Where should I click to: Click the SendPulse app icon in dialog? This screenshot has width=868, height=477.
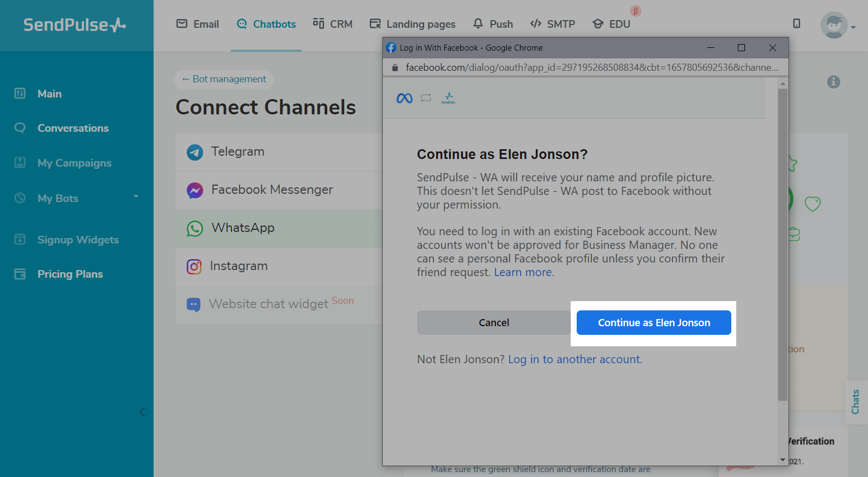[x=448, y=98]
